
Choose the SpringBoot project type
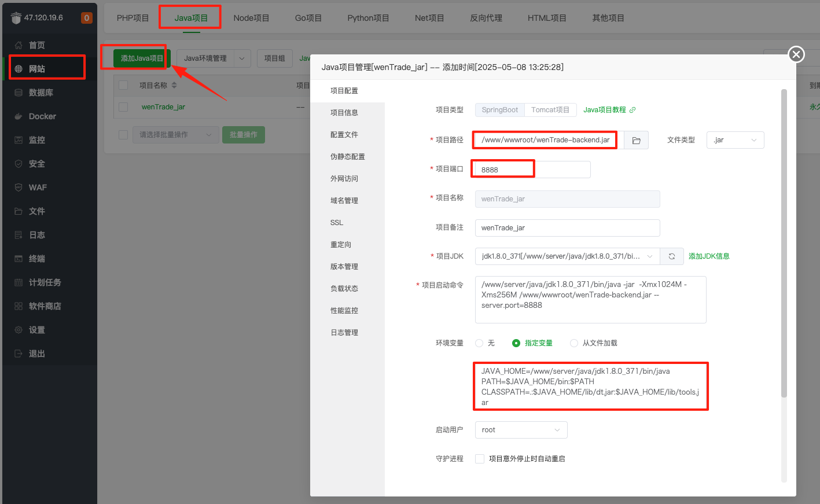click(x=500, y=110)
